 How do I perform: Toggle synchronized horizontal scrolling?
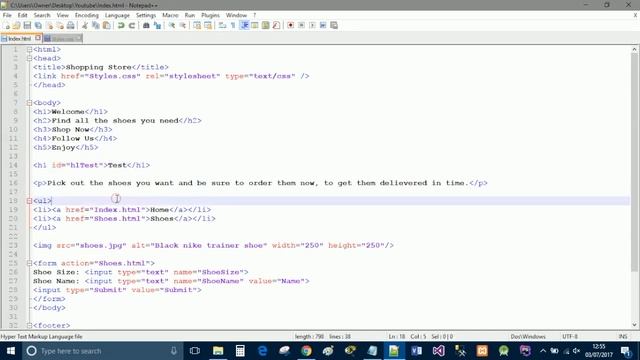(208, 25)
